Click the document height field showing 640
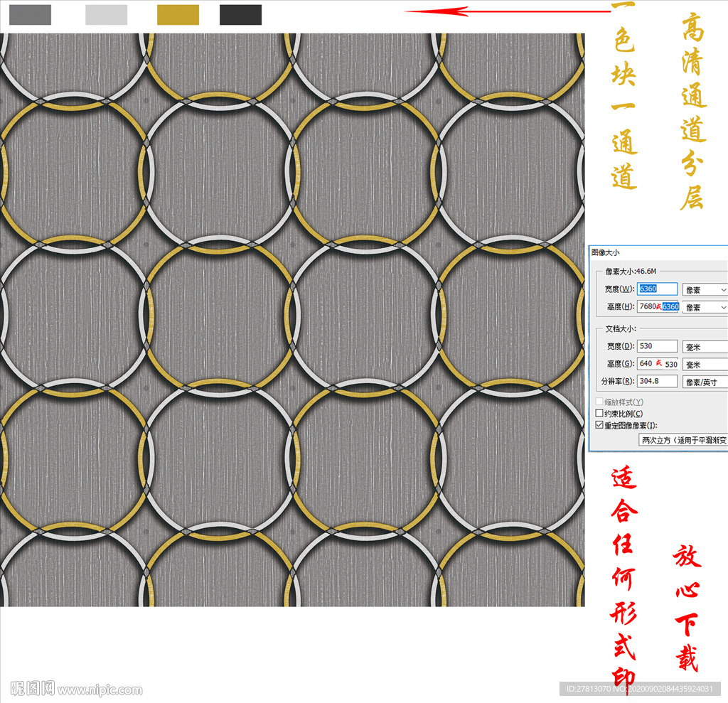Screen dimensions: 728x703 pyautogui.click(x=658, y=363)
